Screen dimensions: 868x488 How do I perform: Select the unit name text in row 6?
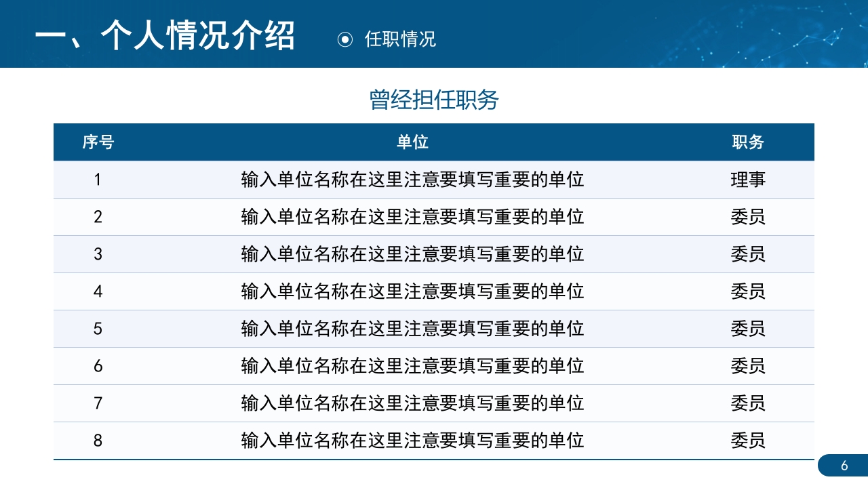click(x=412, y=366)
